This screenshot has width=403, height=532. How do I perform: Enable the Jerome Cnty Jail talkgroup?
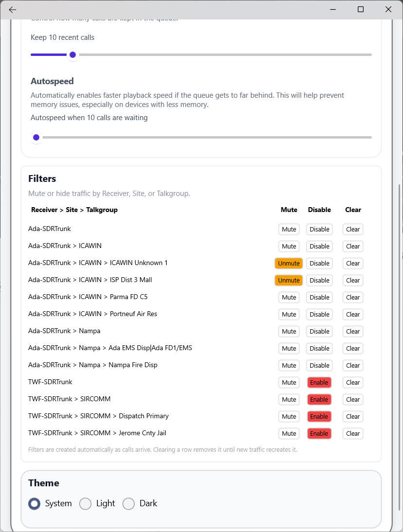click(319, 433)
